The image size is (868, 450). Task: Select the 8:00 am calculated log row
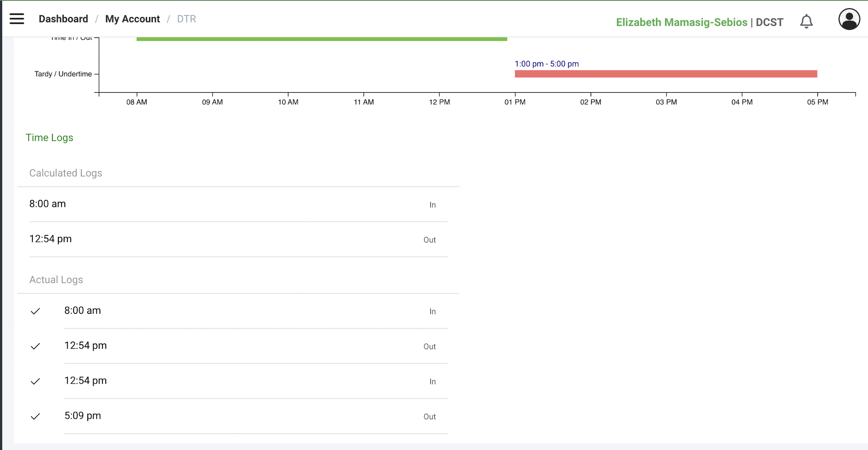pyautogui.click(x=232, y=204)
